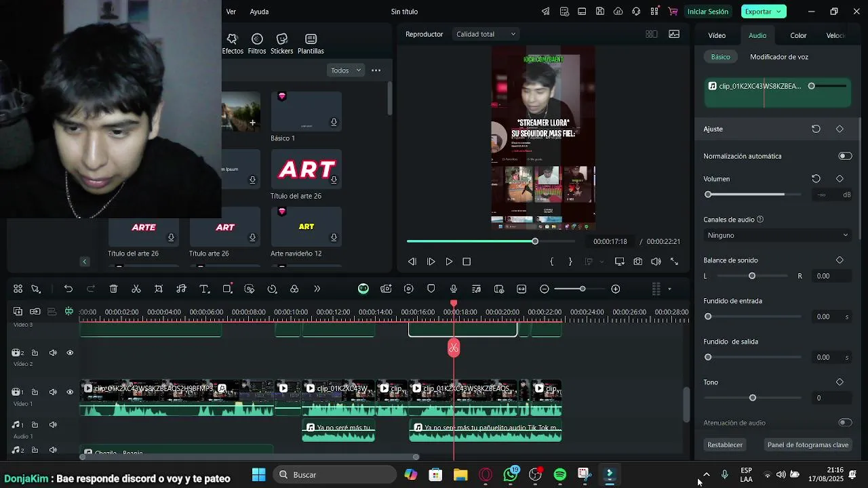Image resolution: width=868 pixels, height=488 pixels.
Task: Click the headset support icon
Action: tap(636, 12)
